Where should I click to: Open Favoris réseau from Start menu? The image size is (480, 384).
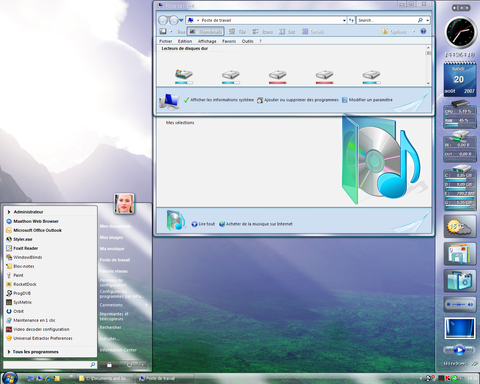[x=114, y=271]
